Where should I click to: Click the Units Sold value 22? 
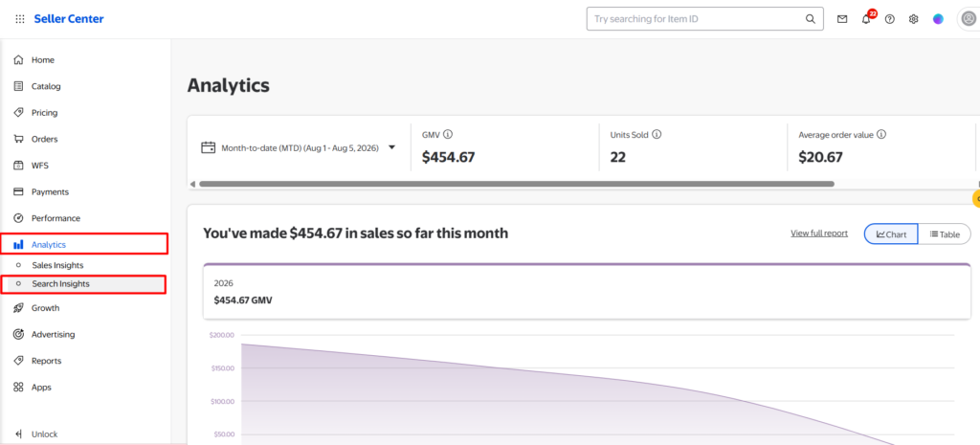pyautogui.click(x=617, y=157)
